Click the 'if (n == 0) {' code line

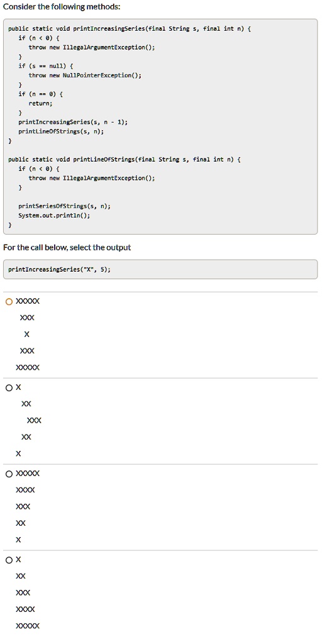pos(41,94)
